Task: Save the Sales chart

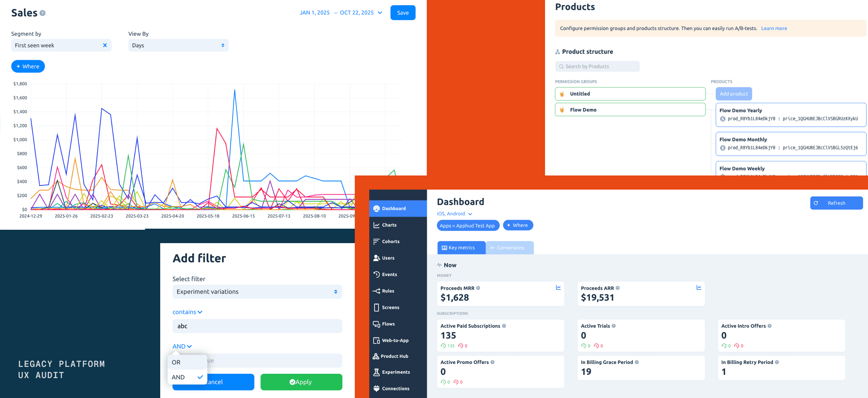Action: point(403,13)
